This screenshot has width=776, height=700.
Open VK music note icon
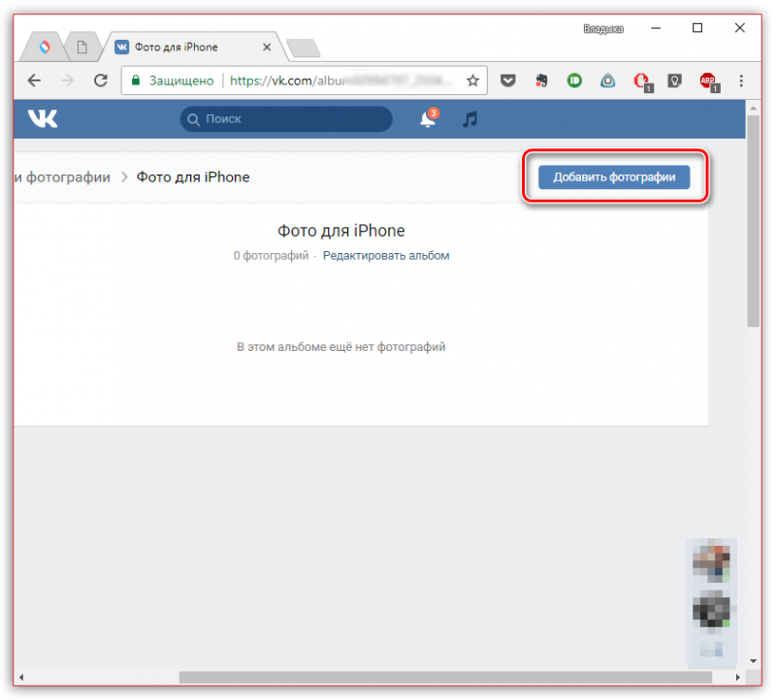[470, 118]
